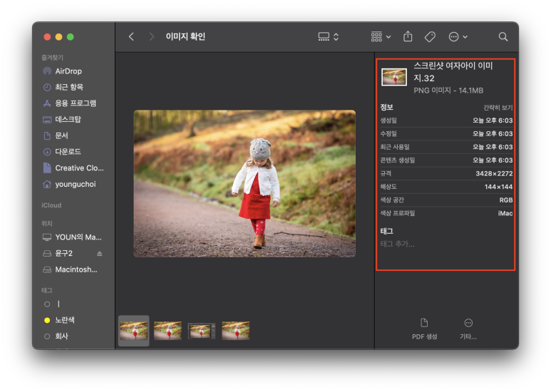This screenshot has height=392, width=551.
Task: Expand the action menu chevron
Action: point(465,37)
